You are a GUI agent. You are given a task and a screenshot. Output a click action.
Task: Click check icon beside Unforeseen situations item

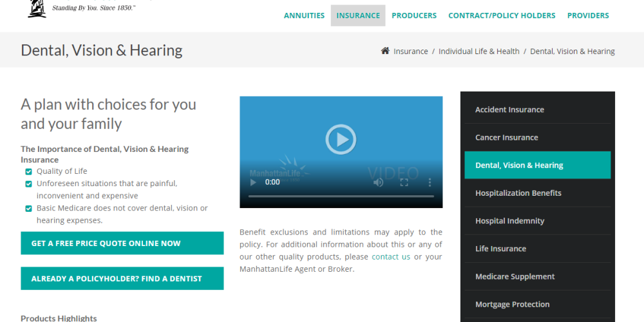tap(28, 184)
